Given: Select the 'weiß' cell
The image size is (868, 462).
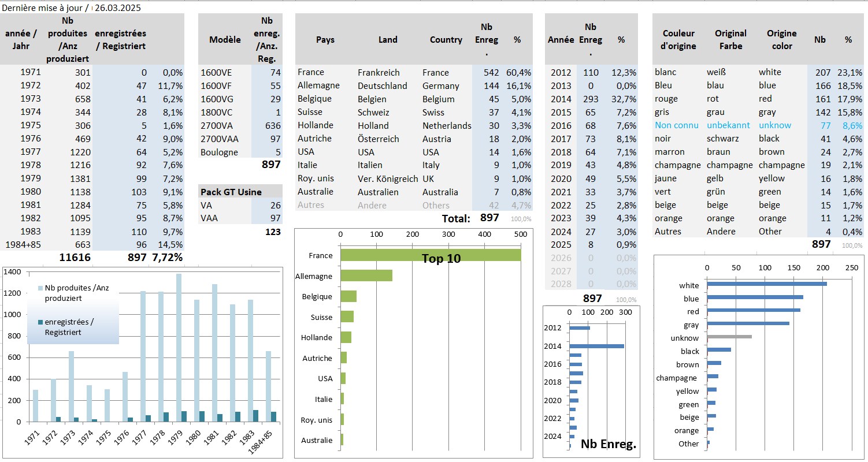Looking at the screenshot, I should click(x=716, y=72).
